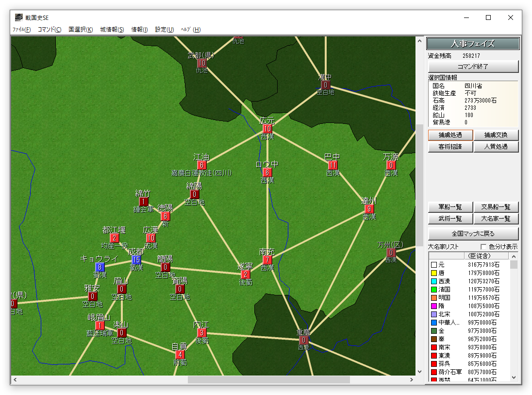Open the 城情報(S) menu
Image resolution: width=532 pixels, height=395 pixels.
(x=112, y=30)
